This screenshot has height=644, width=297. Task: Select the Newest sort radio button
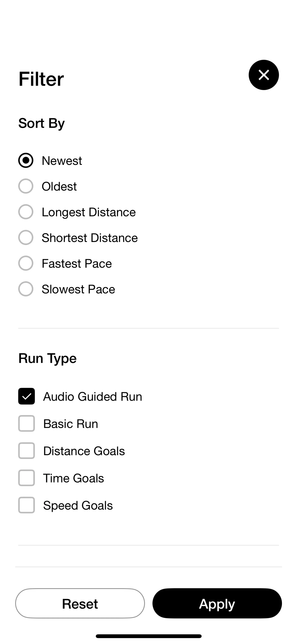pos(26,160)
